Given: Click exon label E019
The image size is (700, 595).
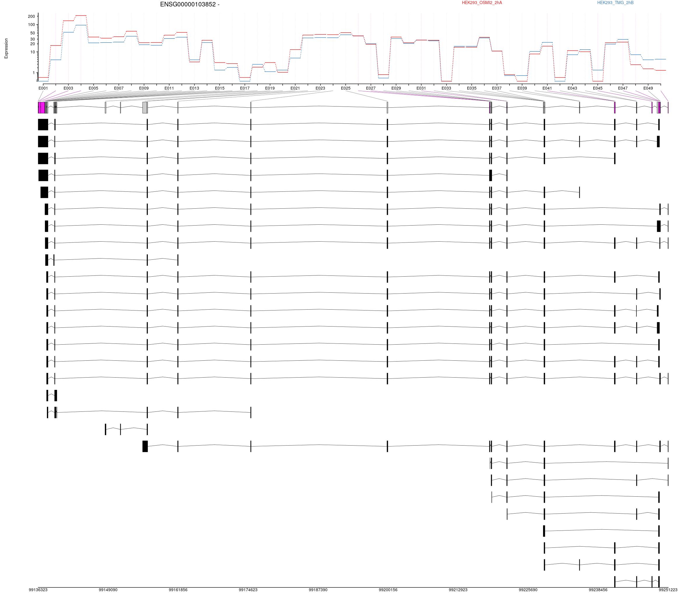Looking at the screenshot, I should coord(270,88).
